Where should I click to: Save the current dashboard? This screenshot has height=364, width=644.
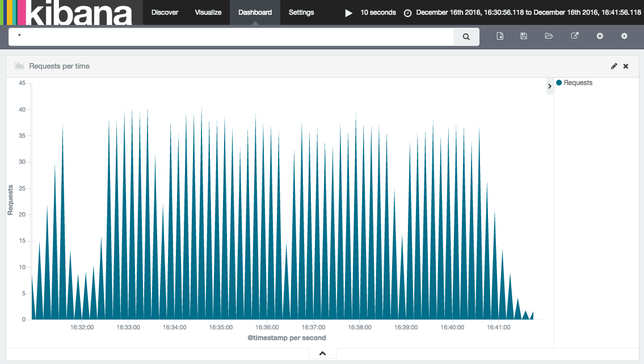523,36
